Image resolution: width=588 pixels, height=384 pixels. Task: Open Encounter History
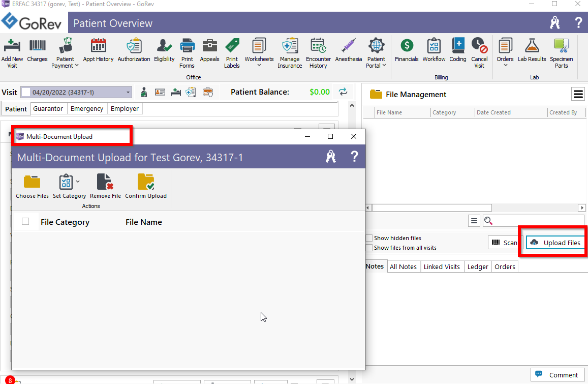pyautogui.click(x=318, y=53)
